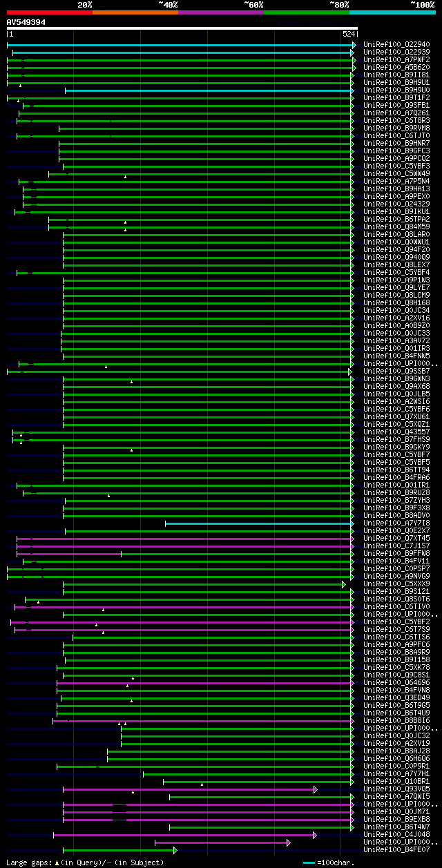Click the purple ~60% identity legend segment
The image size is (442, 868).
(x=221, y=12)
